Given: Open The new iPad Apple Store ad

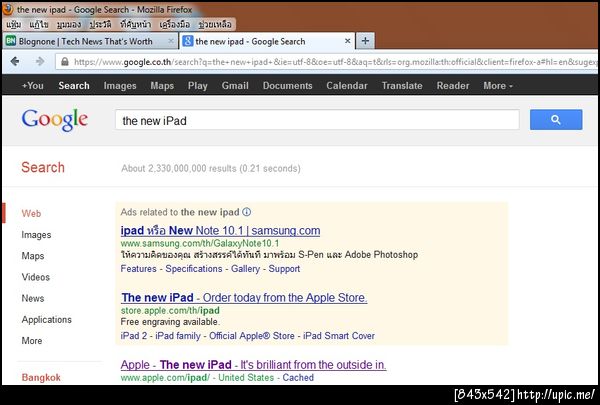Looking at the screenshot, I should [x=244, y=297].
